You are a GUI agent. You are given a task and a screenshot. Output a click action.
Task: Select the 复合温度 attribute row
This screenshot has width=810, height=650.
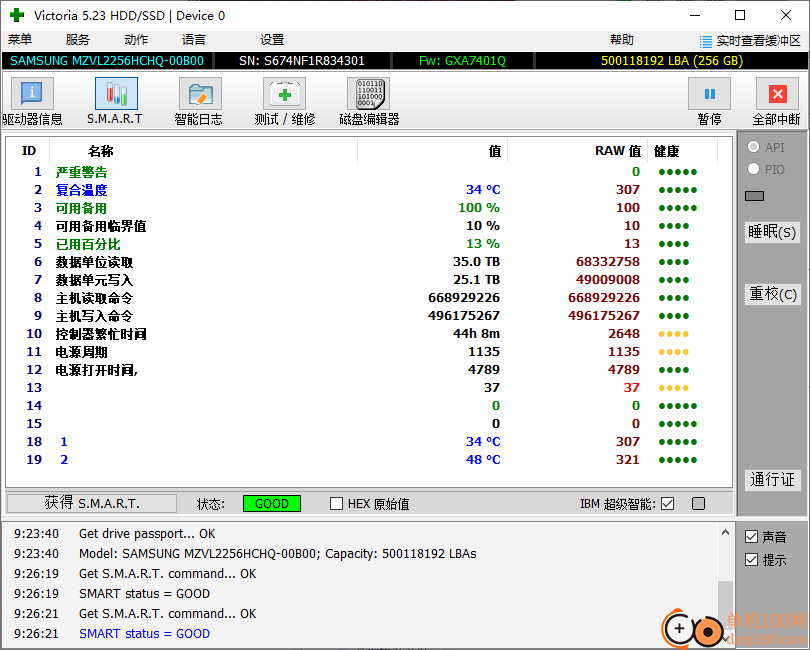coord(369,190)
